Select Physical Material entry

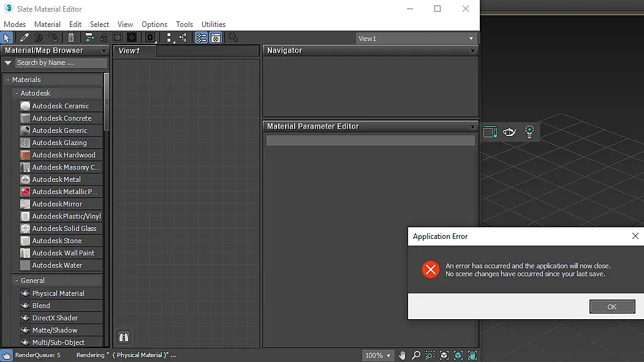pos(61,293)
